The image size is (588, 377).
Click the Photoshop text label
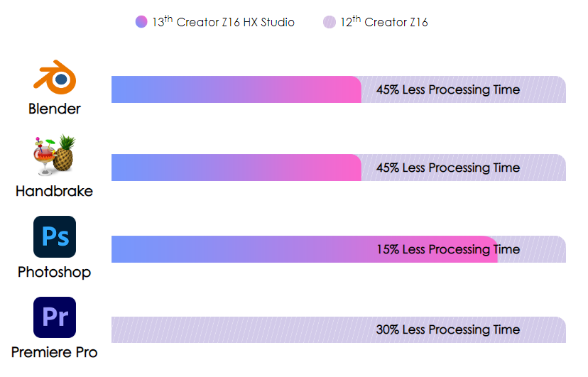click(x=55, y=272)
